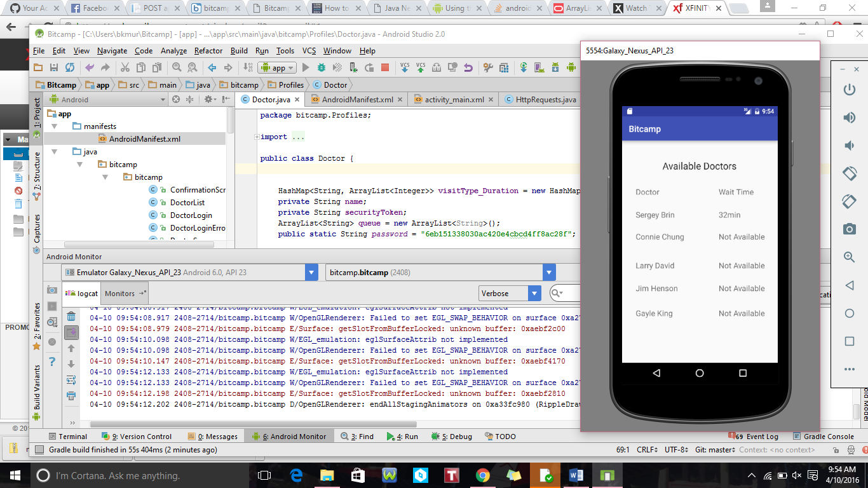Viewport: 868px width, 488px height.
Task: Switch to AndroidManifest.xml editor tab
Action: click(x=357, y=100)
